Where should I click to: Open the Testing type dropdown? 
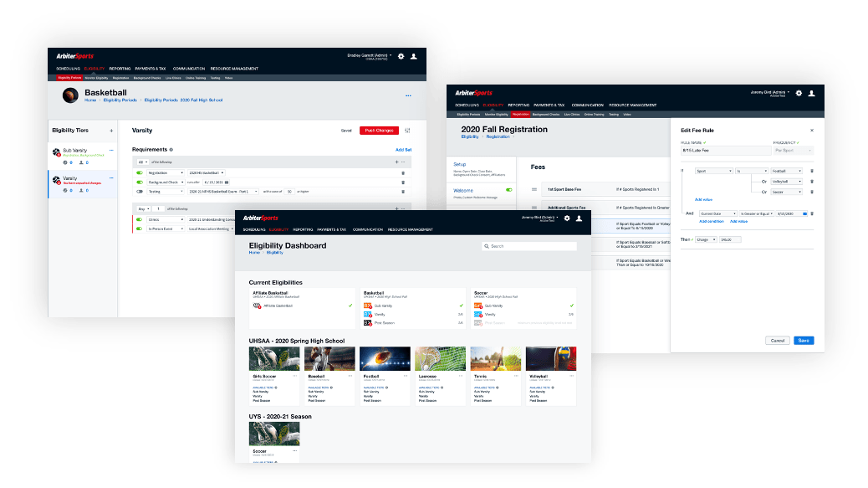165,192
